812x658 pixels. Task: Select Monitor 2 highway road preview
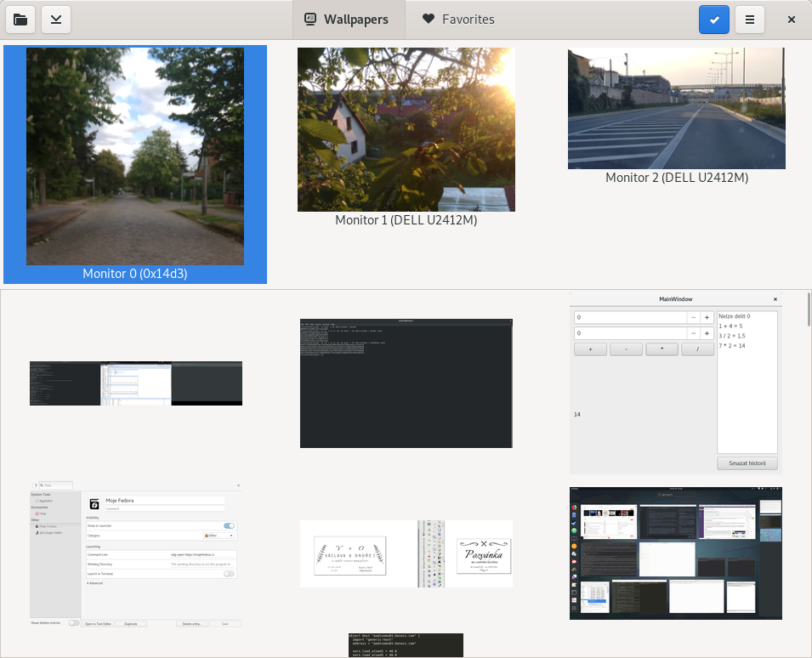point(676,108)
